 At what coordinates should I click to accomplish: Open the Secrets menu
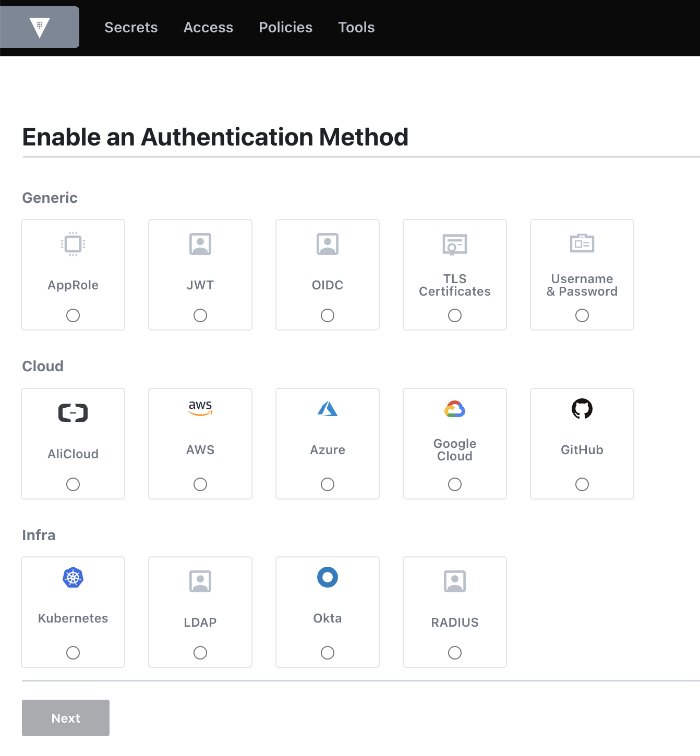click(131, 28)
